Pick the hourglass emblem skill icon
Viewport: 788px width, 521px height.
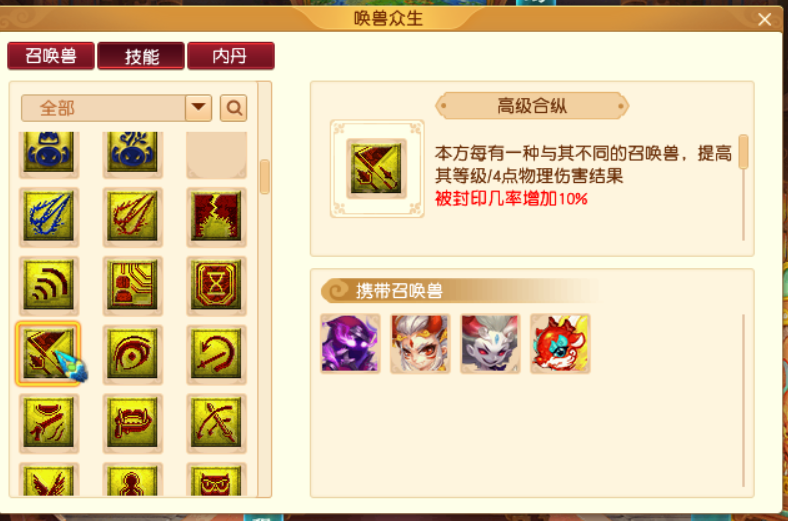[217, 285]
